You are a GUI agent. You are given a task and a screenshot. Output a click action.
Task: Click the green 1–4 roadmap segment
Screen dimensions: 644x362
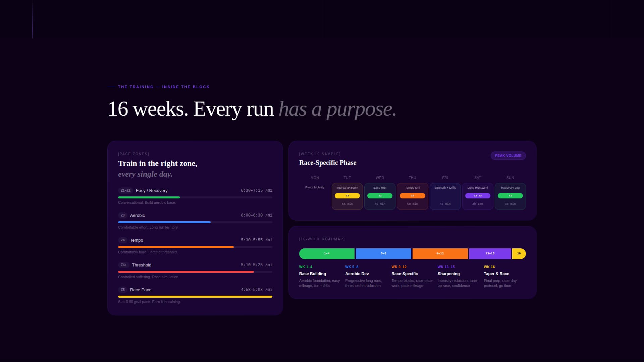pyautogui.click(x=327, y=254)
